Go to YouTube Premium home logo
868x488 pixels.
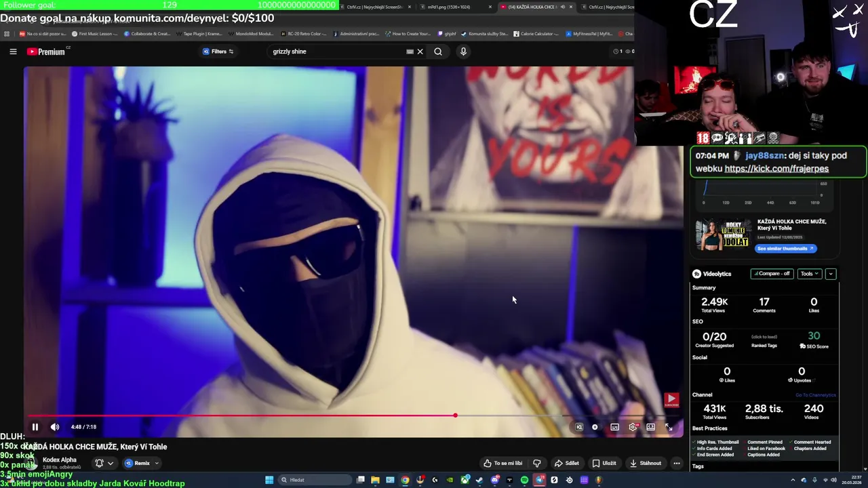(46, 52)
